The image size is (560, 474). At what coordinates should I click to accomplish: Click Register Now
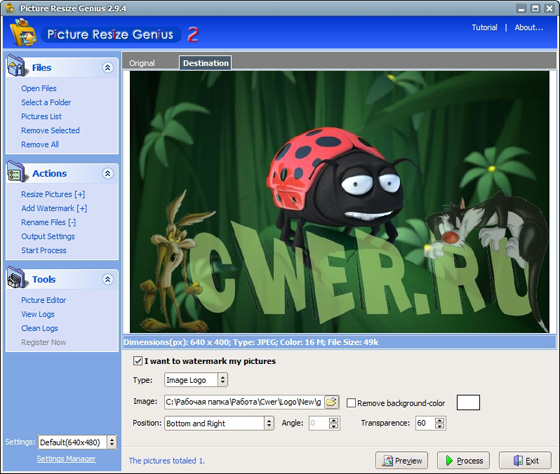[x=44, y=342]
